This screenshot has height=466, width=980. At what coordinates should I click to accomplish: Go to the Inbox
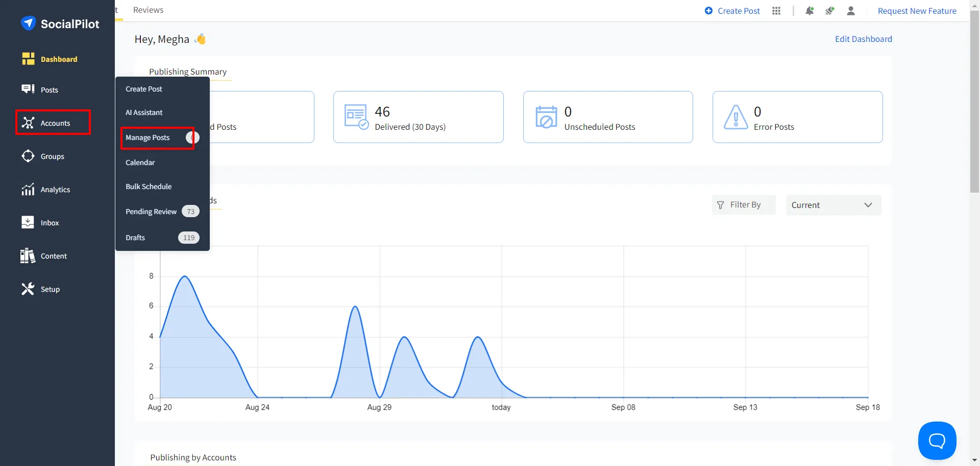coord(50,222)
